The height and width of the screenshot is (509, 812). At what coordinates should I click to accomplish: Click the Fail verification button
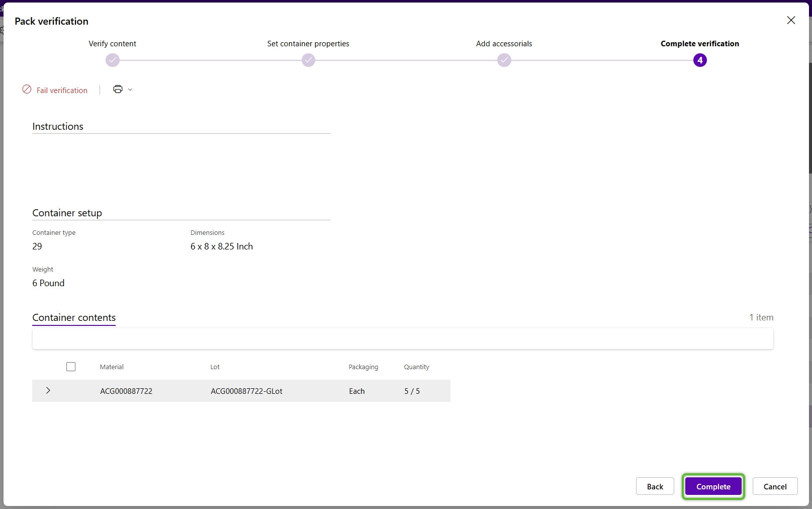tap(55, 90)
